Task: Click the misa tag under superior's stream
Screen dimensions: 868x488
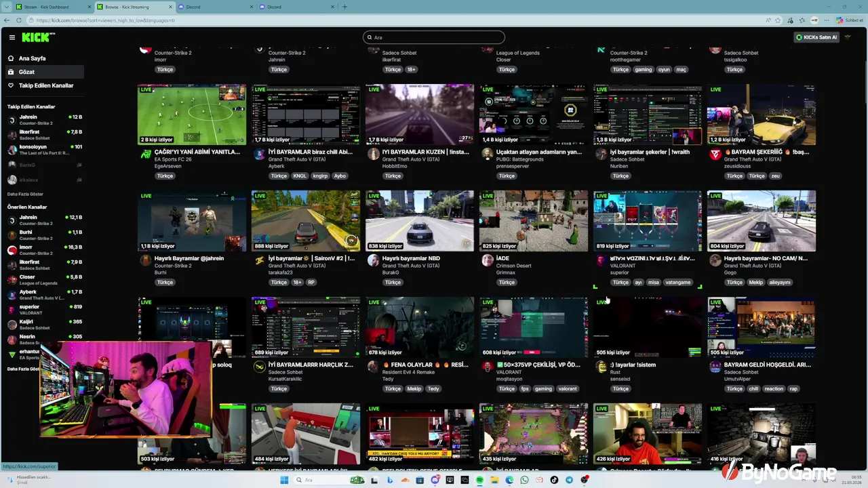Action: (653, 283)
